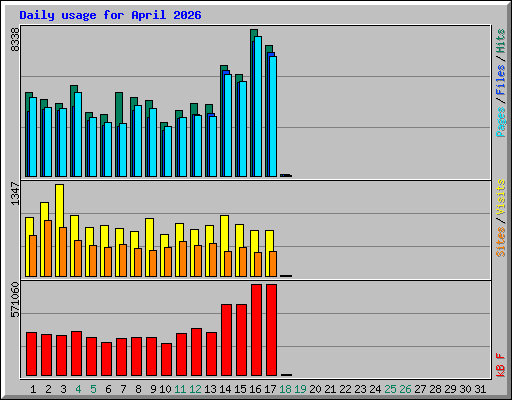Click day label 22 on the x-axis
Viewport: 512px width, 400px height.
(345, 389)
